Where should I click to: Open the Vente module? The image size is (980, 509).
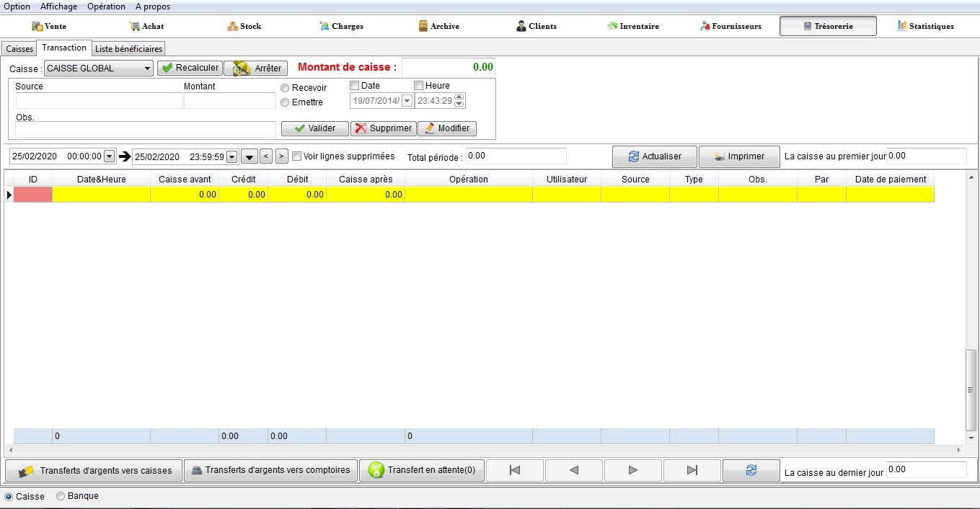[x=49, y=26]
